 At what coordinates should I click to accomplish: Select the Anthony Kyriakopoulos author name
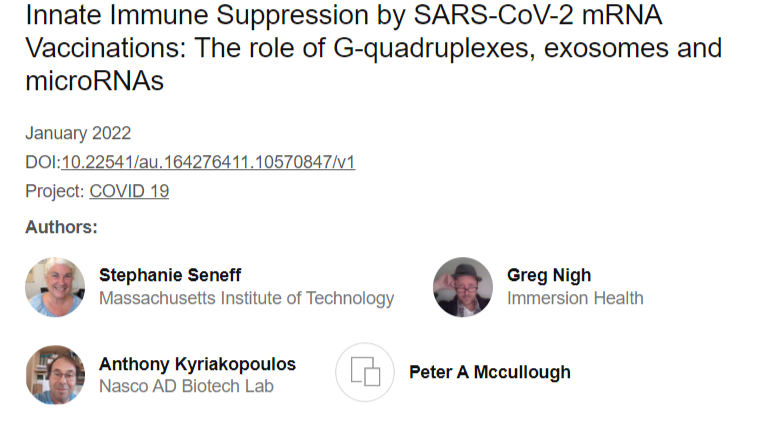(197, 364)
